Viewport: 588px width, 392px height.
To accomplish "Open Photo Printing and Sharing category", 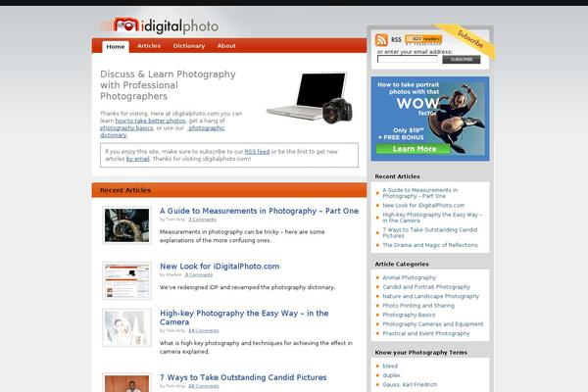I will coord(418,306).
